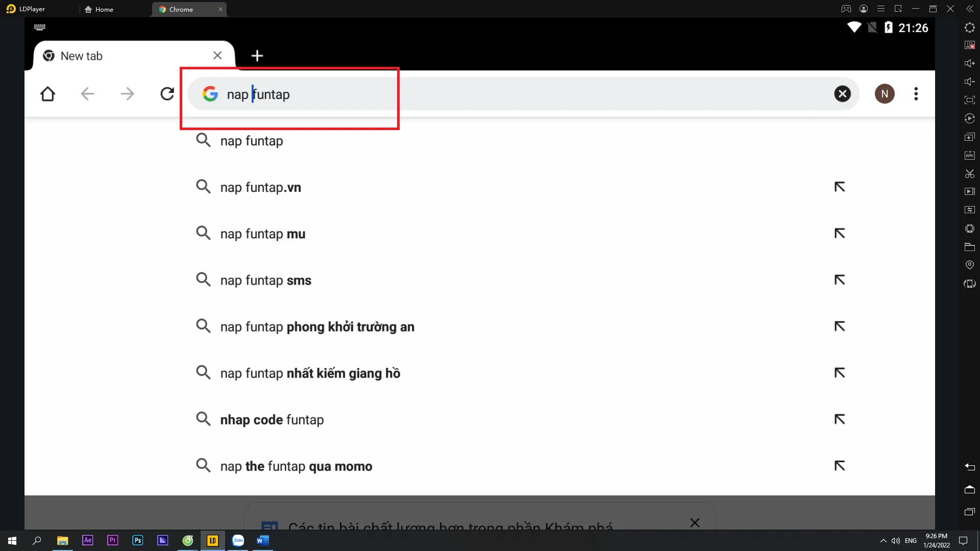The image size is (980, 551).
Task: Toggle battery status display
Action: click(889, 28)
